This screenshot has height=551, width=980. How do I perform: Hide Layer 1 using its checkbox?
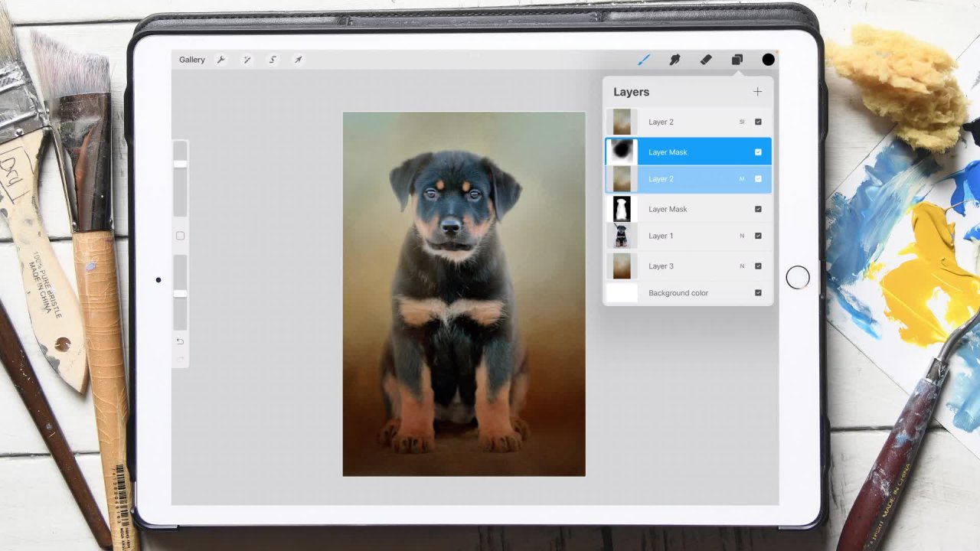(758, 236)
